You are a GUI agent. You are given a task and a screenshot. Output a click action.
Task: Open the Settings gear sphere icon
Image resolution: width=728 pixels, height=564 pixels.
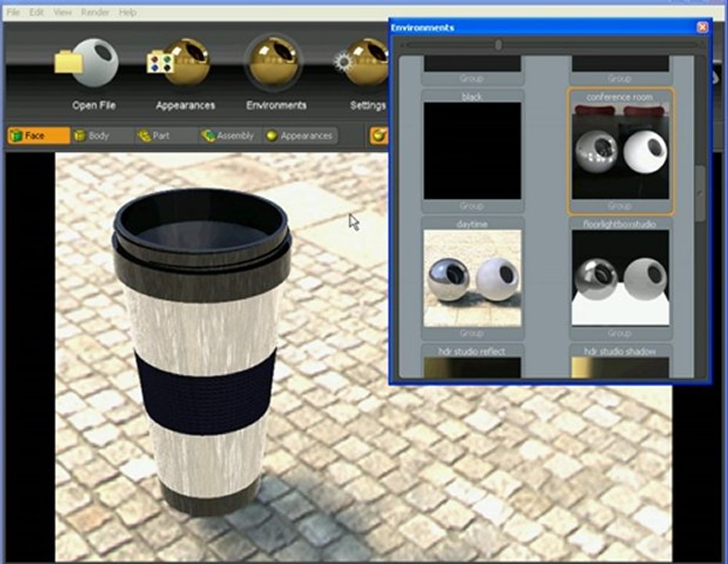pyautogui.click(x=361, y=63)
